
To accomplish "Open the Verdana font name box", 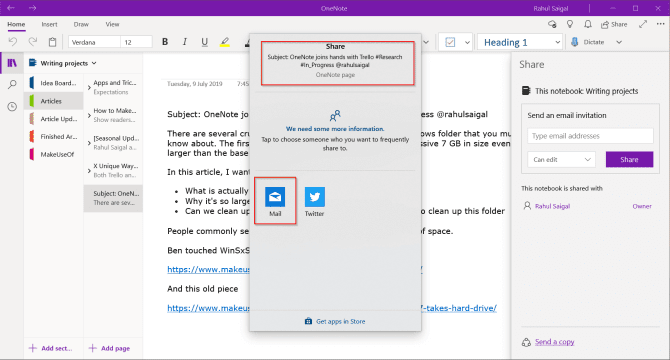I will [x=94, y=42].
